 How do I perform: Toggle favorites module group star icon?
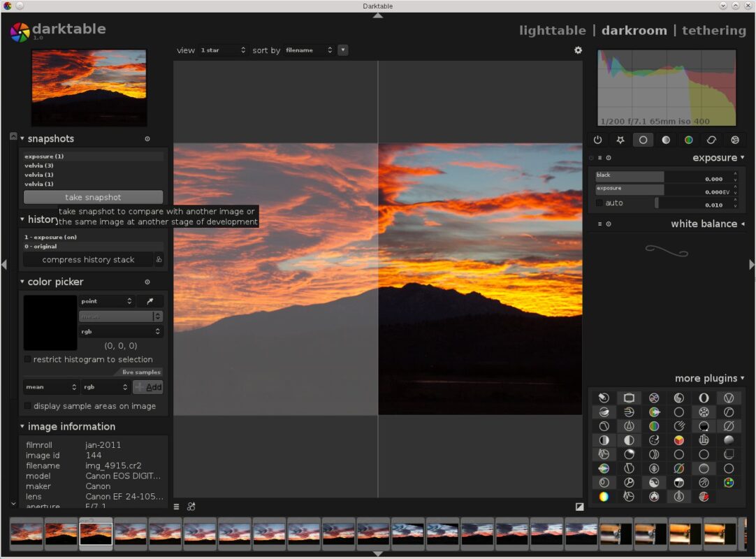(620, 140)
